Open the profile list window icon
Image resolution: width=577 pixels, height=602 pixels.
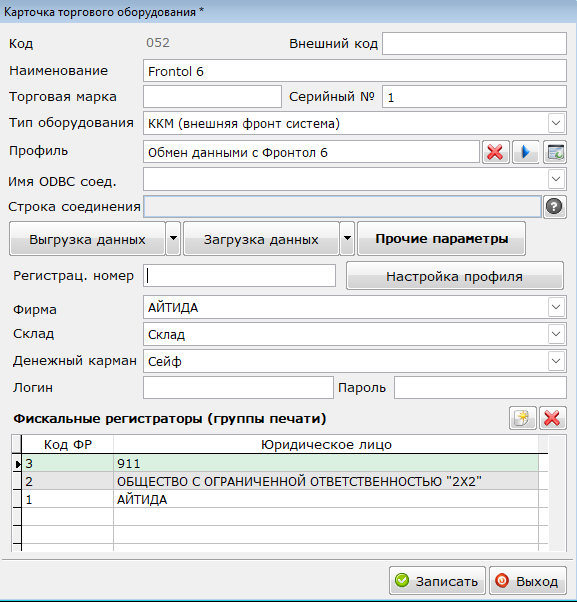(x=555, y=152)
